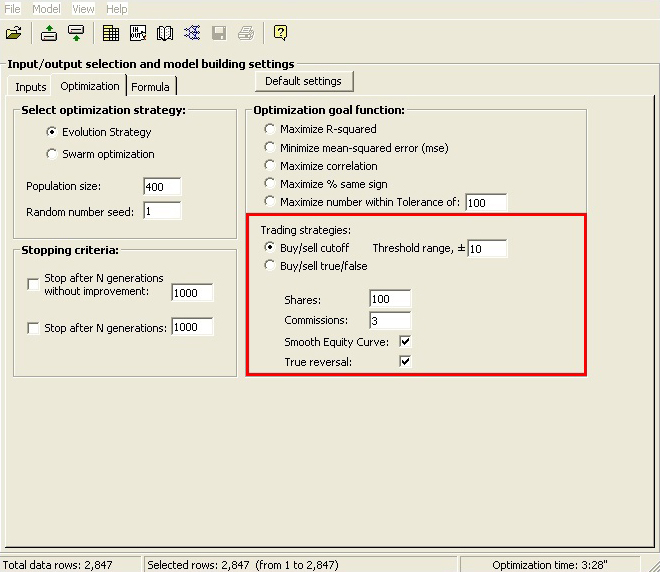Viewport: 660px width, 572px height.
Task: Click the yellow help question mark icon
Action: tap(280, 33)
